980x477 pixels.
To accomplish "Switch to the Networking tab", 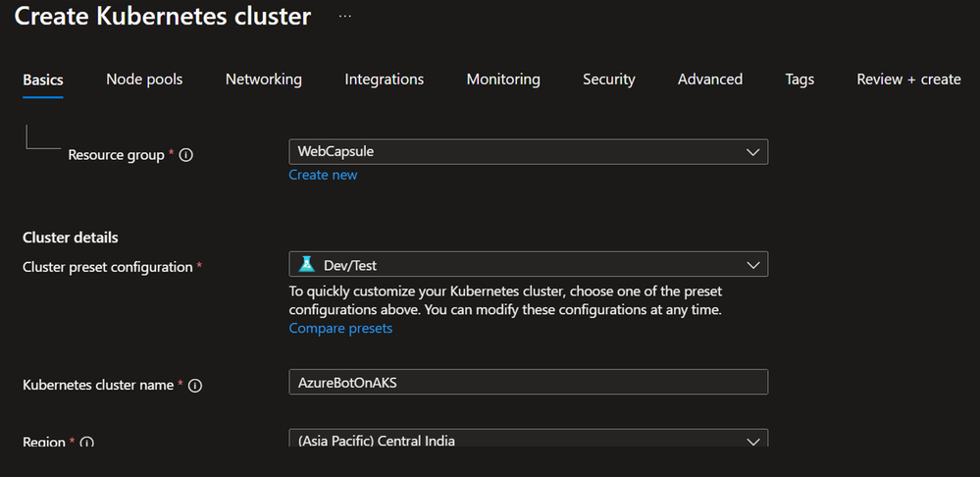I will 264,79.
